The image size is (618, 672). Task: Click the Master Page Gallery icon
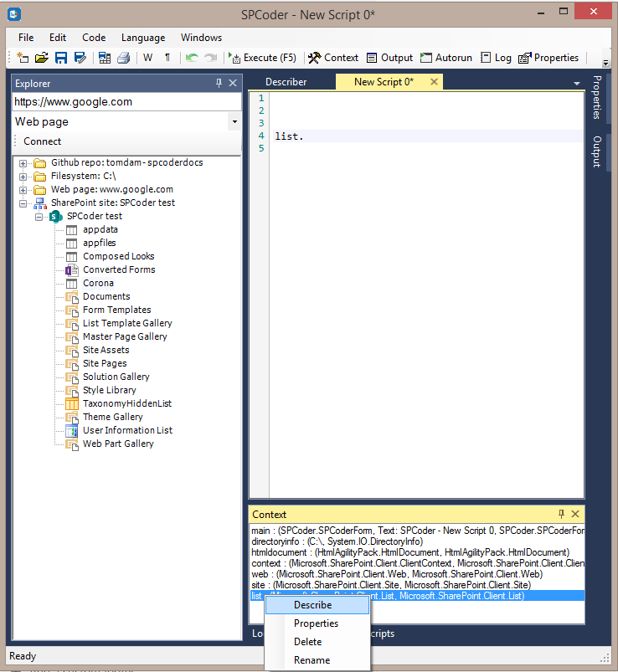click(x=72, y=337)
